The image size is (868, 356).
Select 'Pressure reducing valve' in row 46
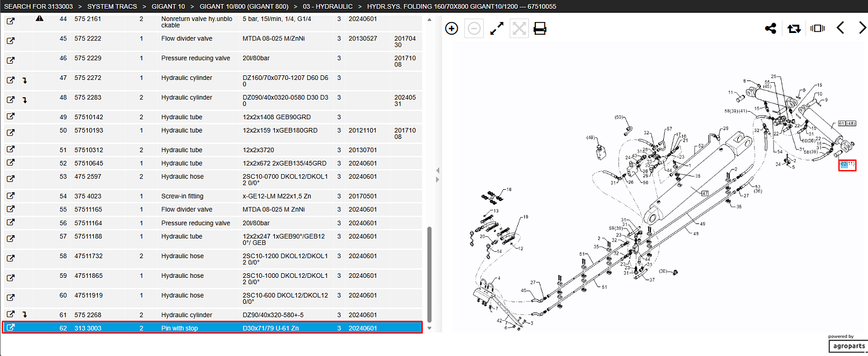point(196,58)
